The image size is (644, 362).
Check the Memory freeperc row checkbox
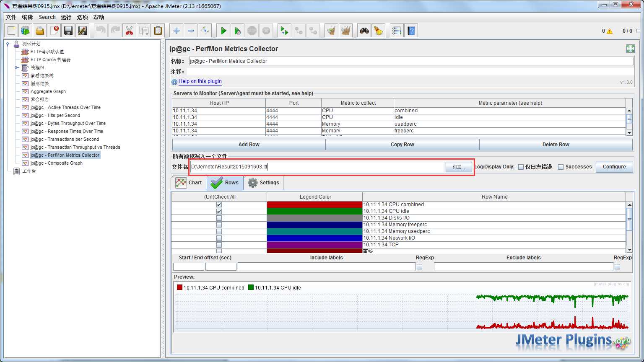[x=219, y=225]
